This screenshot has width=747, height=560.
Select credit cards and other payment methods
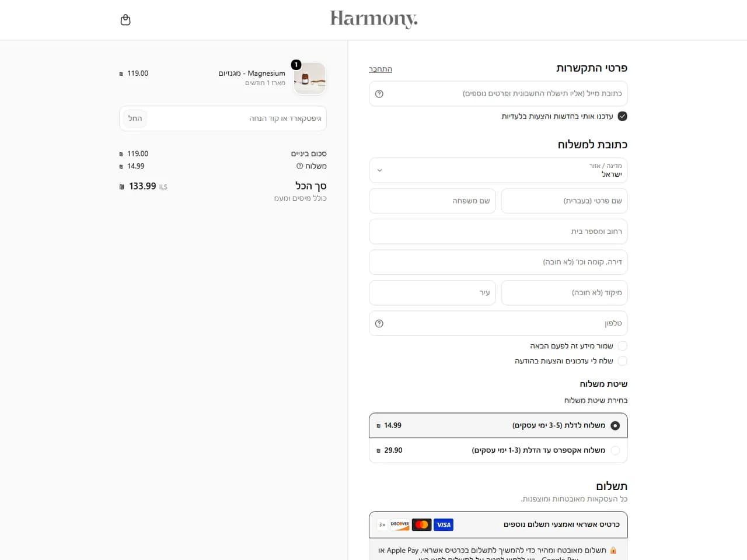(x=498, y=524)
